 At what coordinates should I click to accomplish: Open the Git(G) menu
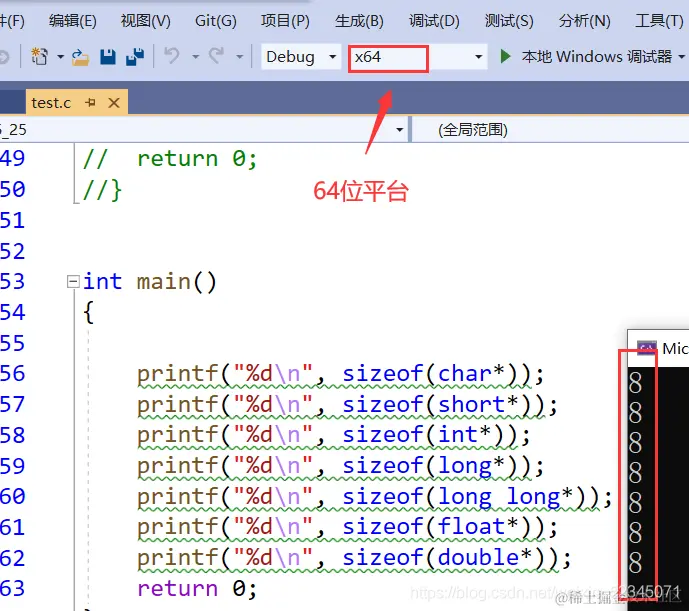pos(215,21)
